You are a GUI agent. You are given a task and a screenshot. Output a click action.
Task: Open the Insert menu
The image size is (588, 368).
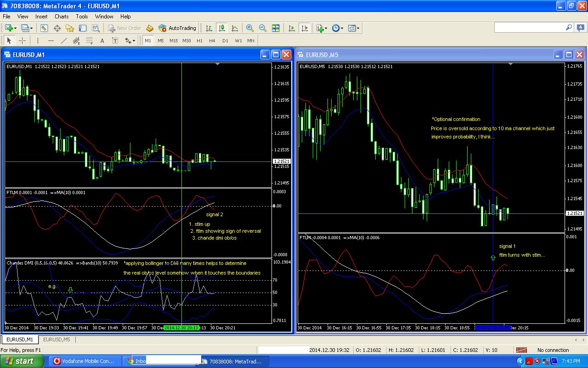(x=41, y=16)
